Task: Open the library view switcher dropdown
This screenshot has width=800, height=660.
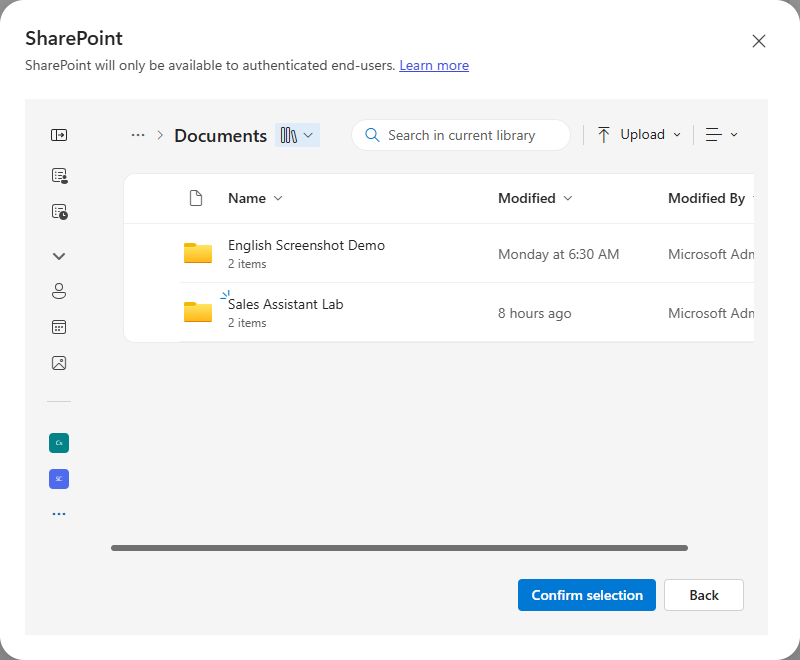Action: 297,135
